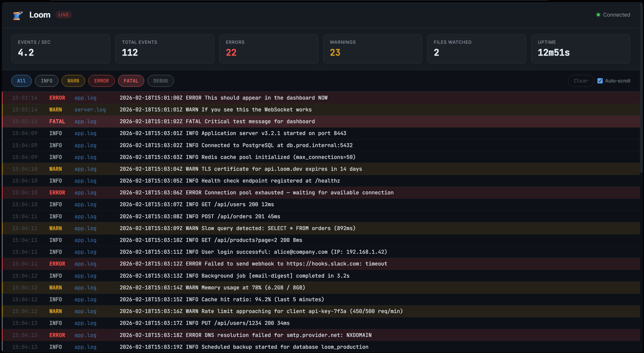
Task: Click row 'GET /api/products?page=2 200 8ms'
Action: 321,240
